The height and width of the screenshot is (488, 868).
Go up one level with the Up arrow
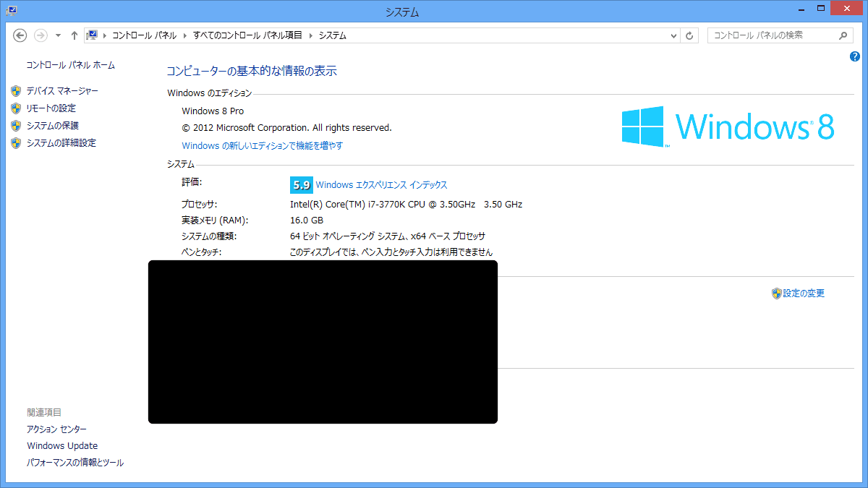74,35
